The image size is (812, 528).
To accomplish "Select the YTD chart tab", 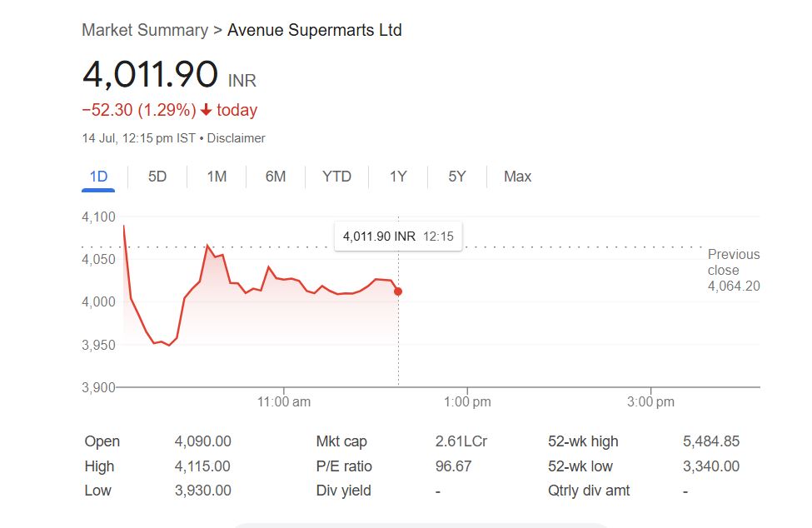I will point(336,177).
